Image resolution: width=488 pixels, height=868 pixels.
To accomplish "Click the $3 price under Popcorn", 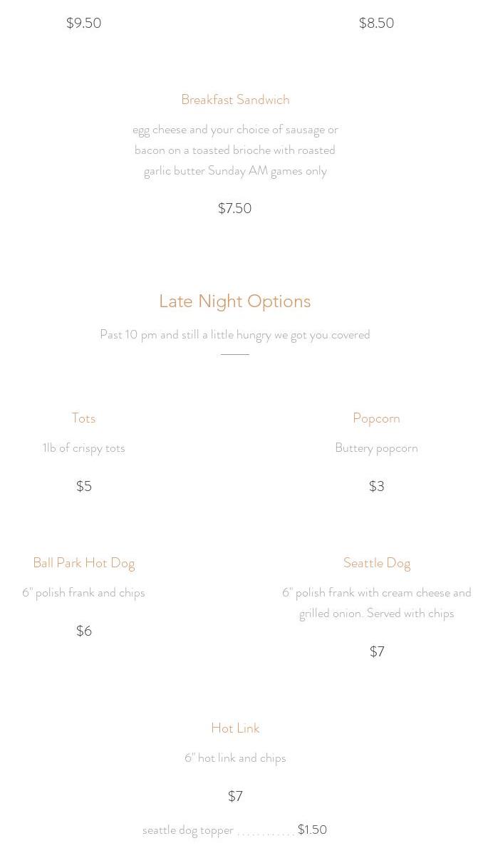I will point(376,486).
